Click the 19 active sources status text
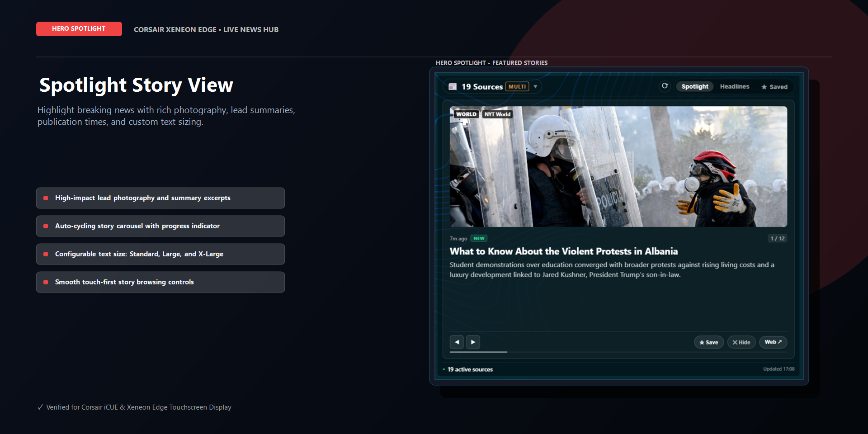The height and width of the screenshot is (434, 868). pyautogui.click(x=470, y=369)
